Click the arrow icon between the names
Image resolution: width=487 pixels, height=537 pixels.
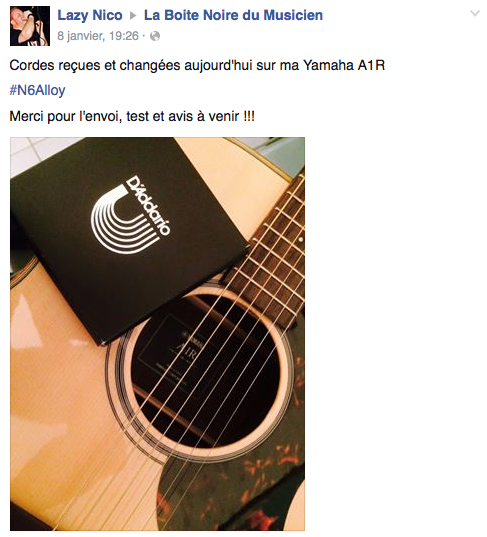pos(133,16)
